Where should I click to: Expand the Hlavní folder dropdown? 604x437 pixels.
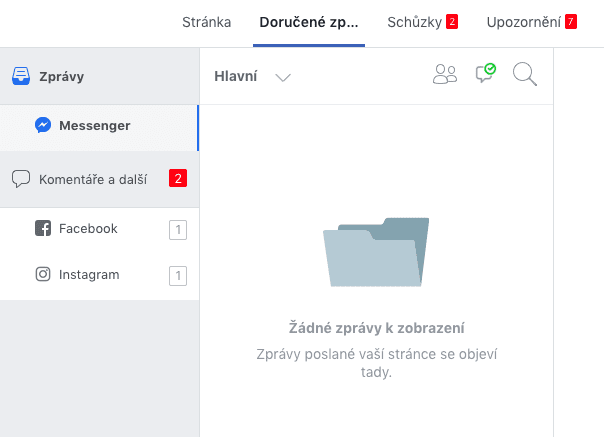point(236,77)
